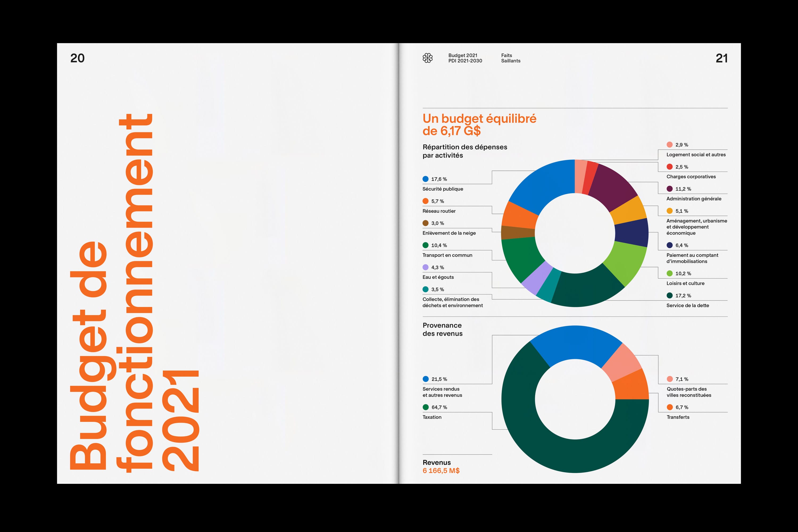Click the blue dot beside 21,5 %

(x=425, y=379)
